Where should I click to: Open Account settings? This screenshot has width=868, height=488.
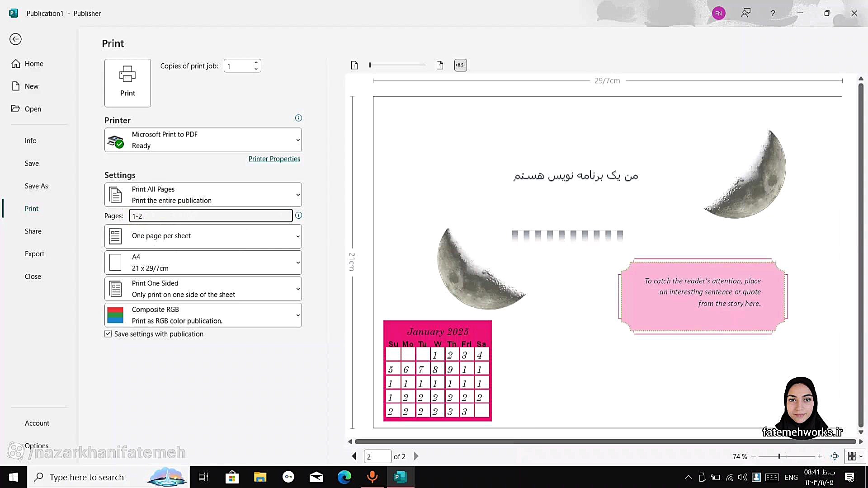click(x=37, y=423)
